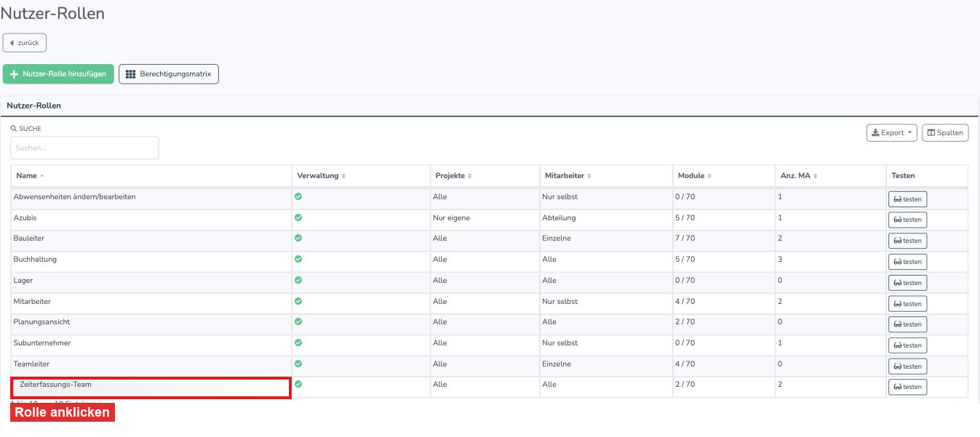Click the green Verwaltung checkmark for Azubis
This screenshot has height=437, width=980.
click(x=298, y=217)
